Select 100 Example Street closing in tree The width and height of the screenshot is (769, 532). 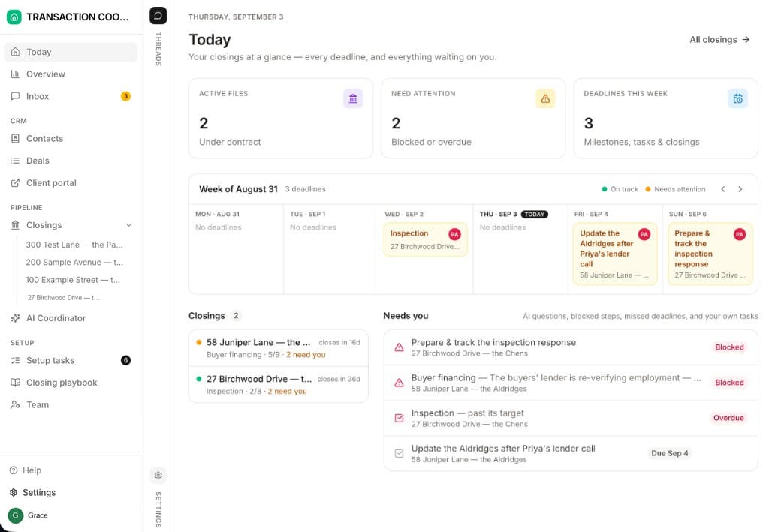(x=73, y=280)
